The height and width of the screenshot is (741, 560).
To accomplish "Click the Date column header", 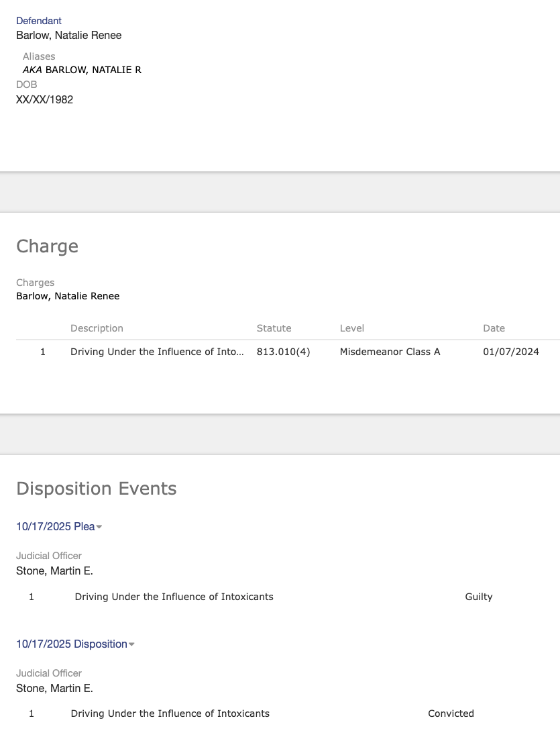I will 494,328.
